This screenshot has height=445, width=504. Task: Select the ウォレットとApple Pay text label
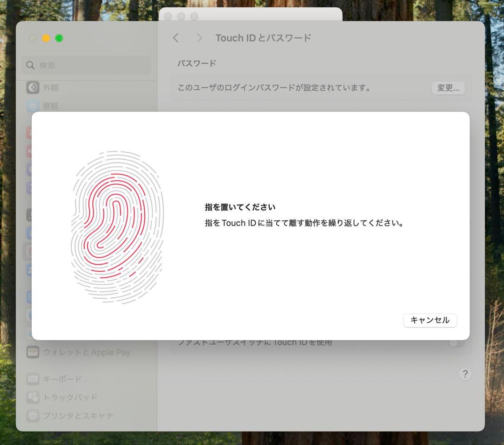pyautogui.click(x=86, y=352)
